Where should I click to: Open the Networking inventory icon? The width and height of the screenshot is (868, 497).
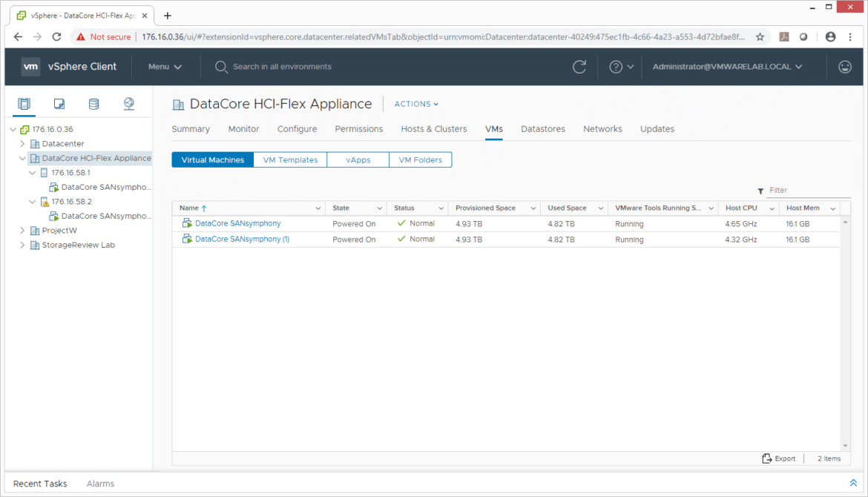(x=129, y=104)
